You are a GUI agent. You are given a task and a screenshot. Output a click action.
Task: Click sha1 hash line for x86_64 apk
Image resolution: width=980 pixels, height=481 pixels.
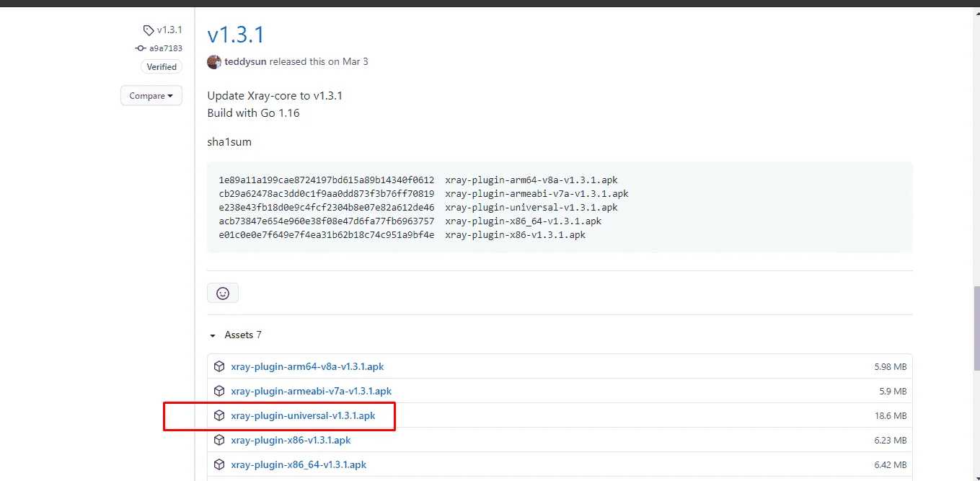click(410, 221)
